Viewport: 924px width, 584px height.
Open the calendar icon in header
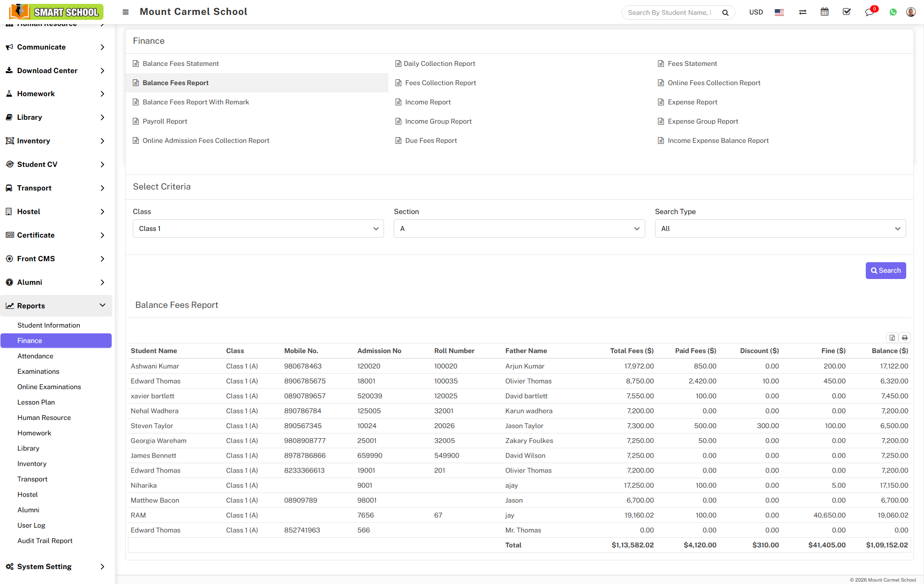coord(824,12)
